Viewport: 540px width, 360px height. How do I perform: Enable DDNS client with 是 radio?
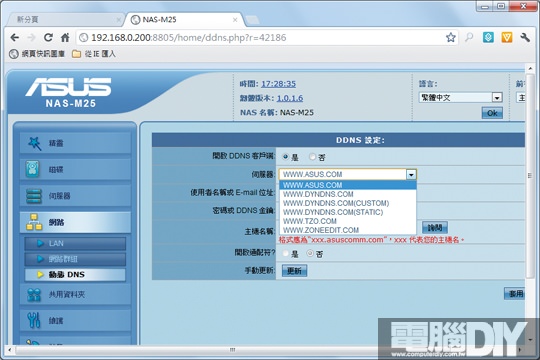click(x=285, y=157)
